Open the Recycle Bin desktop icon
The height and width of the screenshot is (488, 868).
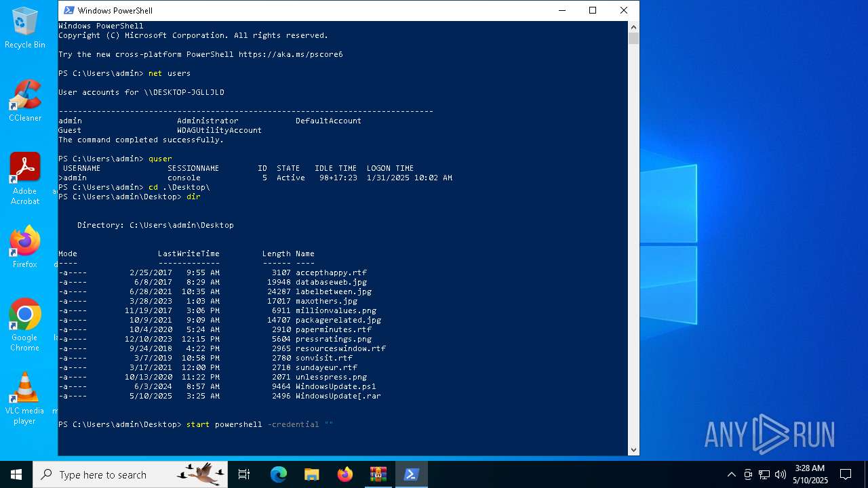(25, 28)
